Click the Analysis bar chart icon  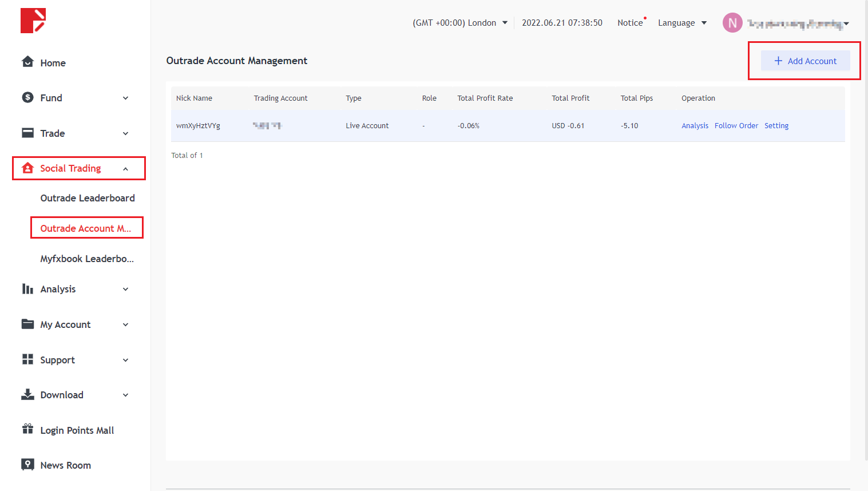[x=27, y=289]
